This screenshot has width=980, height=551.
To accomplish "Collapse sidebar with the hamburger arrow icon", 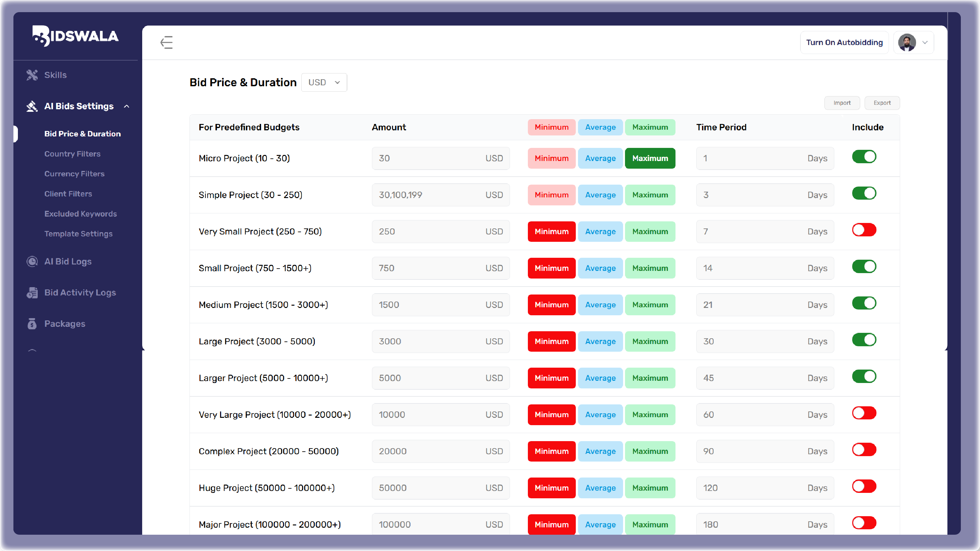I will click(x=166, y=42).
